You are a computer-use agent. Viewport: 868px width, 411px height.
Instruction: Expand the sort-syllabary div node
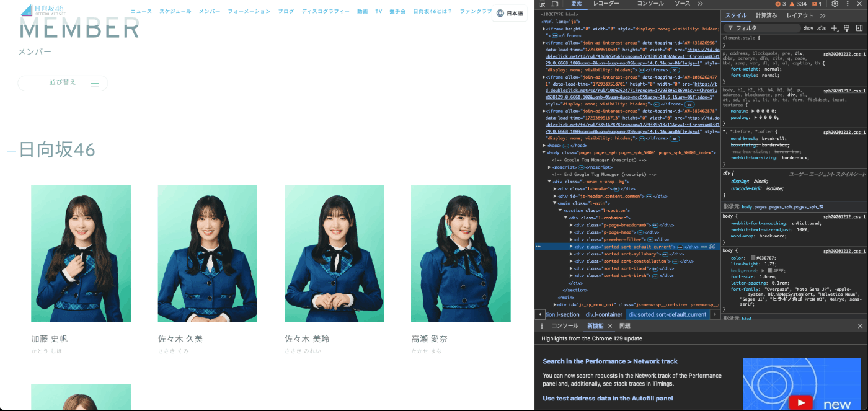[571, 254]
